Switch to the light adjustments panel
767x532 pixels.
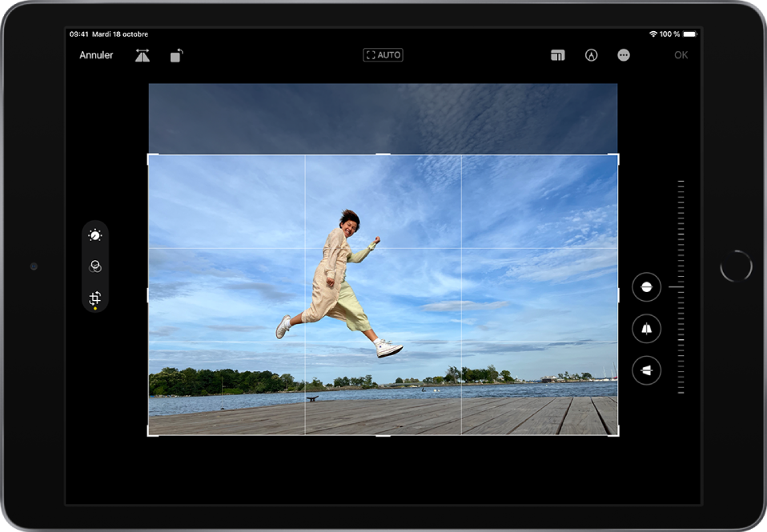tap(95, 235)
